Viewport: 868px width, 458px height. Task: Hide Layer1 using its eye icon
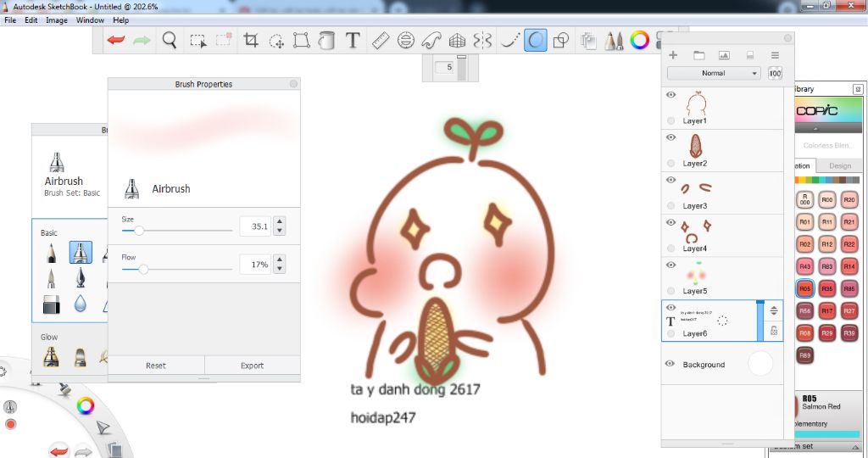pos(671,95)
